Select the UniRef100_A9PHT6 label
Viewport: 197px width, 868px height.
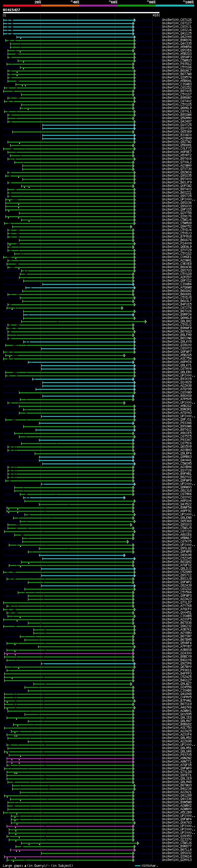click(x=177, y=362)
